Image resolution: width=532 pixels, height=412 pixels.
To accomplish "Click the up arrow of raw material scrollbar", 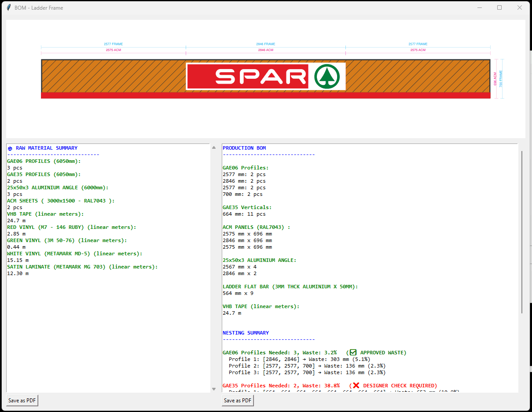I will tap(214, 147).
